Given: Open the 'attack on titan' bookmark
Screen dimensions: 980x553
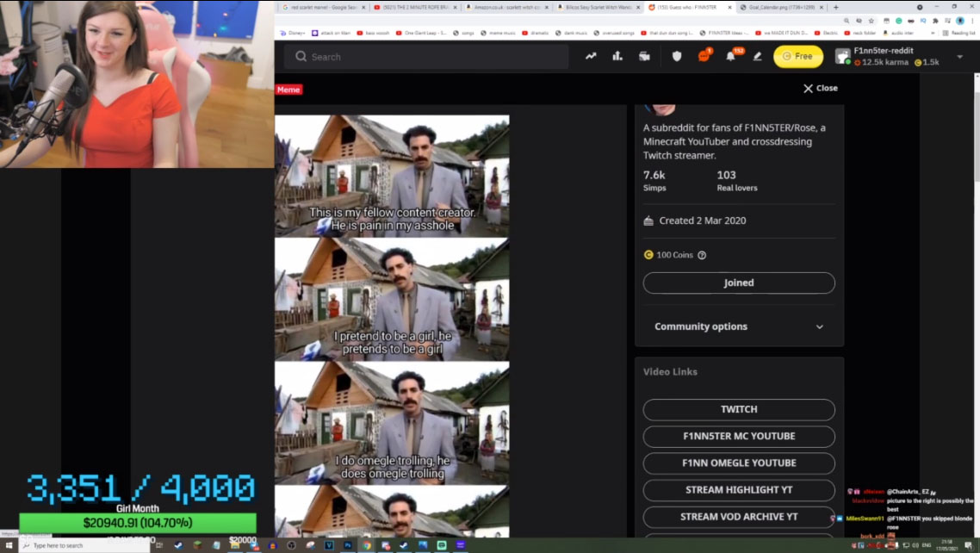Looking at the screenshot, I should pos(332,33).
